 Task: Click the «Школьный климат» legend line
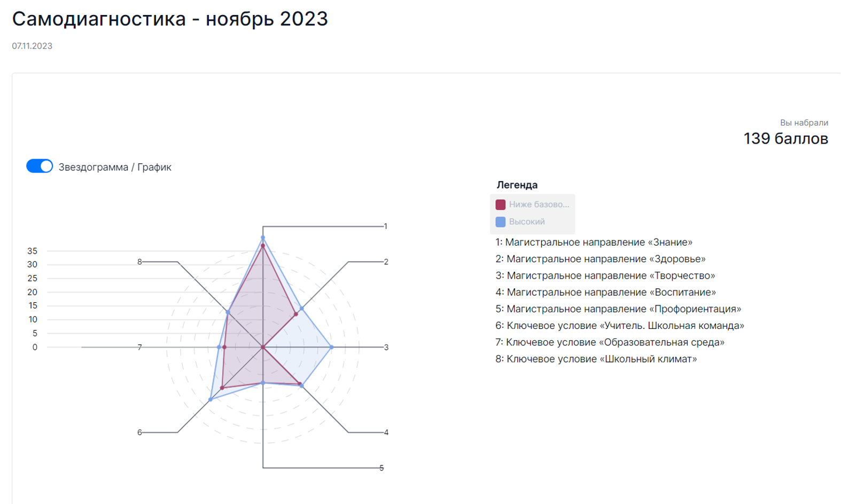(x=596, y=359)
